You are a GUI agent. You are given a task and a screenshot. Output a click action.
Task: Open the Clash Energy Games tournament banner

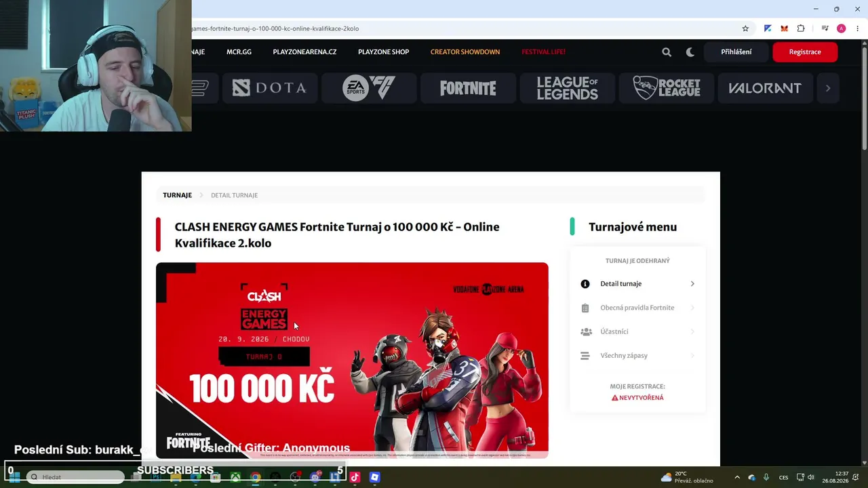(x=352, y=360)
